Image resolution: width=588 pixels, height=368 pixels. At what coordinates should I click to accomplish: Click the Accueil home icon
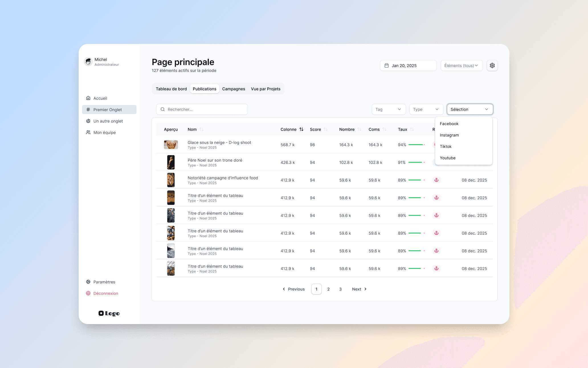pos(88,98)
